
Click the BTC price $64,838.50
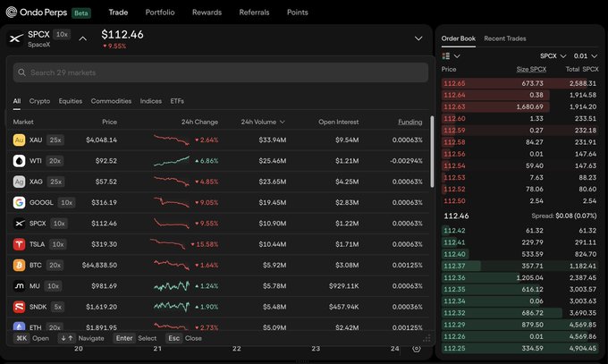click(99, 265)
